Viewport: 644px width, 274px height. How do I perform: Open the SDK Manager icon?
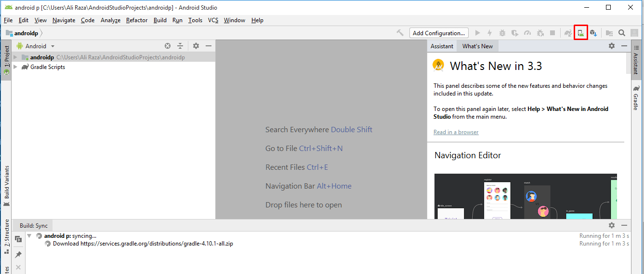point(593,33)
